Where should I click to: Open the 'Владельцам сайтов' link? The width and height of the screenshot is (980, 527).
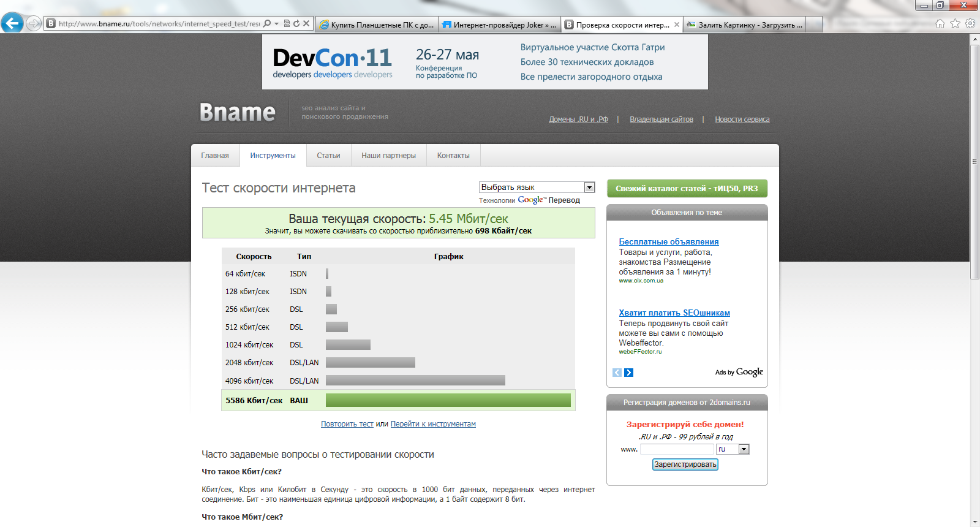tap(661, 119)
